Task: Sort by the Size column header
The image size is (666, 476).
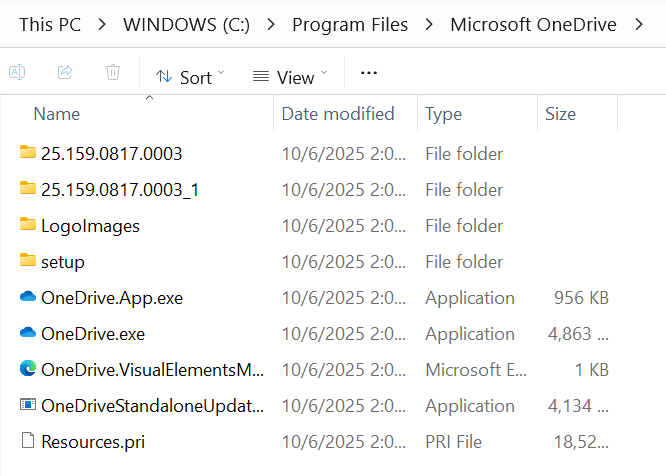Action: tap(560, 114)
